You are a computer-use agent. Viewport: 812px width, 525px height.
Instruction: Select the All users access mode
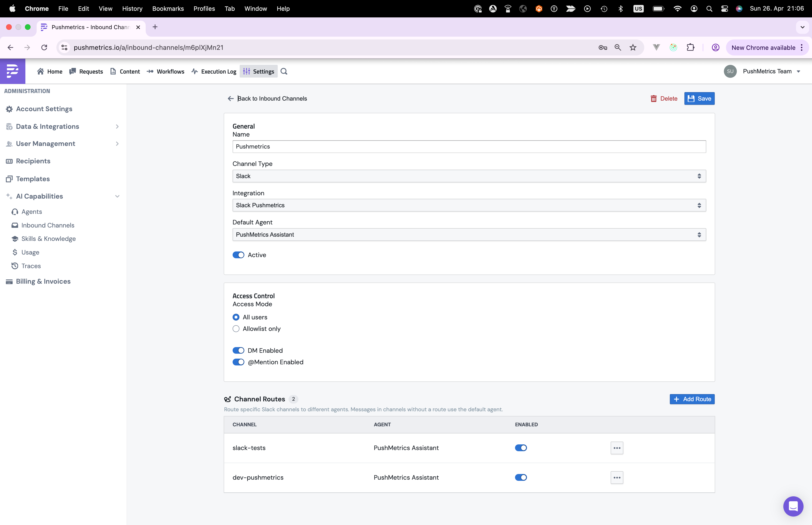[x=236, y=317]
